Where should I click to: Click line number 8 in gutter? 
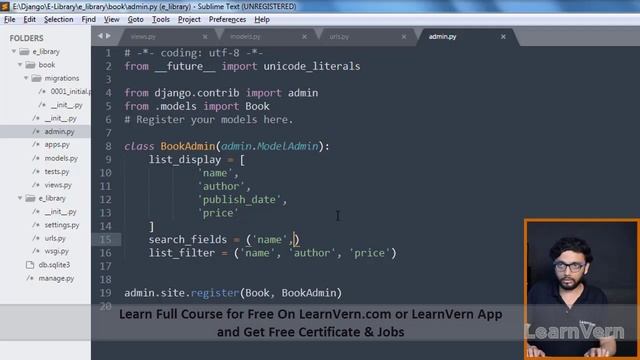[x=108, y=146]
